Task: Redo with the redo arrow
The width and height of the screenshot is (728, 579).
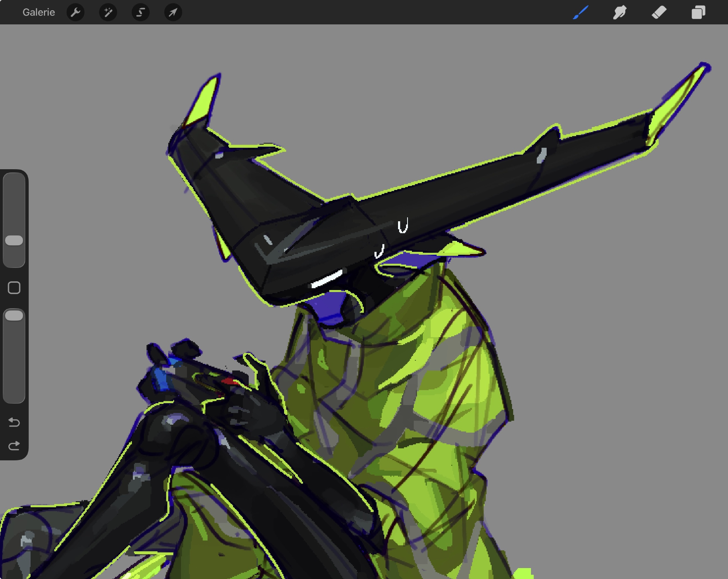Action: pos(14,446)
